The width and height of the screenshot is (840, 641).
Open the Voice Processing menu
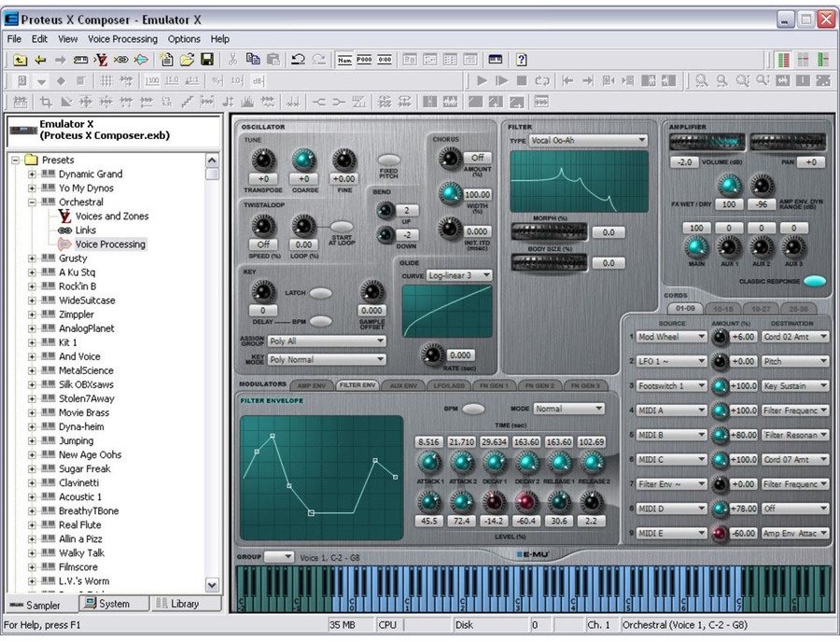pos(122,39)
